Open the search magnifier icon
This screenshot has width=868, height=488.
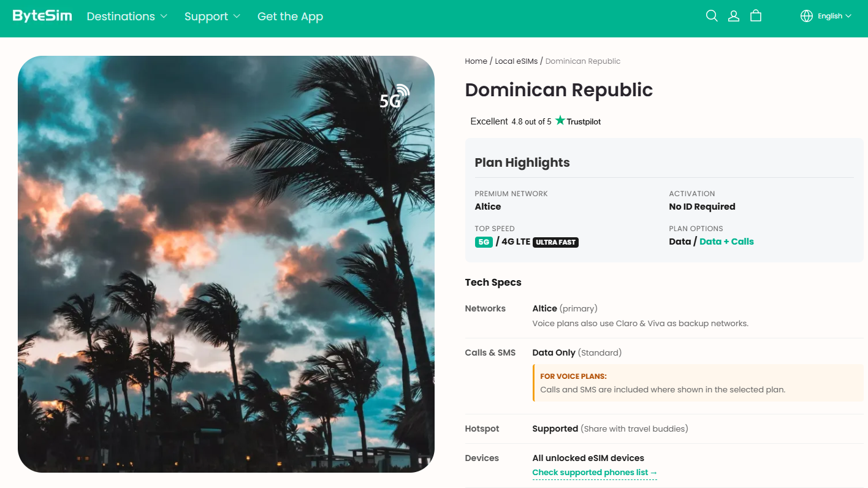pyautogui.click(x=712, y=16)
